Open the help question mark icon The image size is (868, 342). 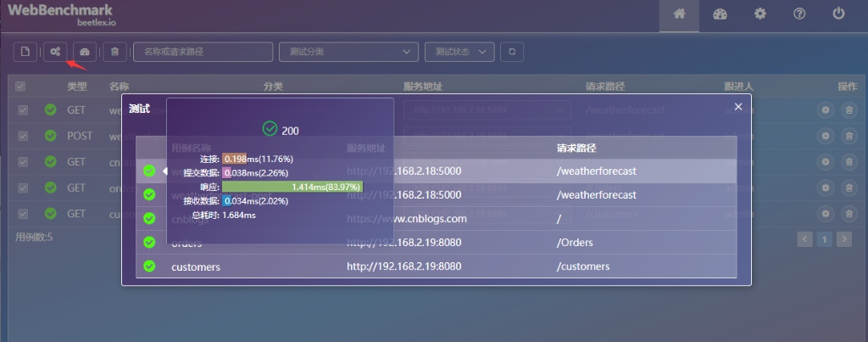click(x=799, y=14)
